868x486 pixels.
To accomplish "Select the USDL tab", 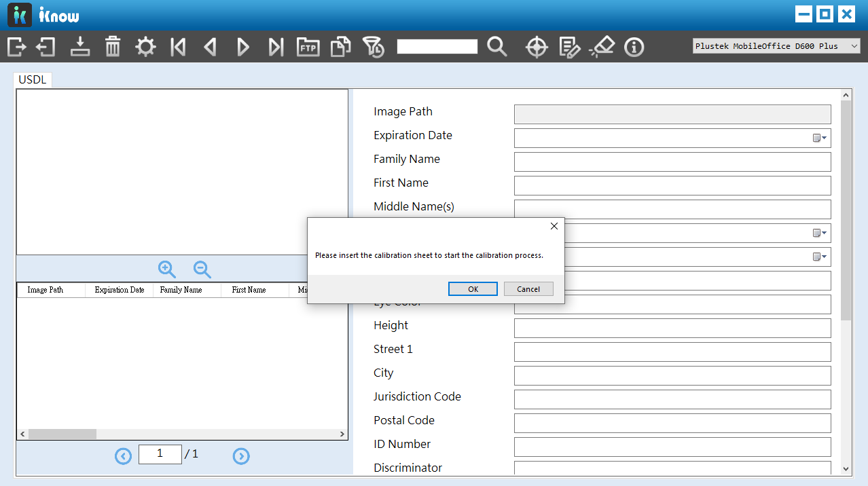I will pyautogui.click(x=33, y=80).
